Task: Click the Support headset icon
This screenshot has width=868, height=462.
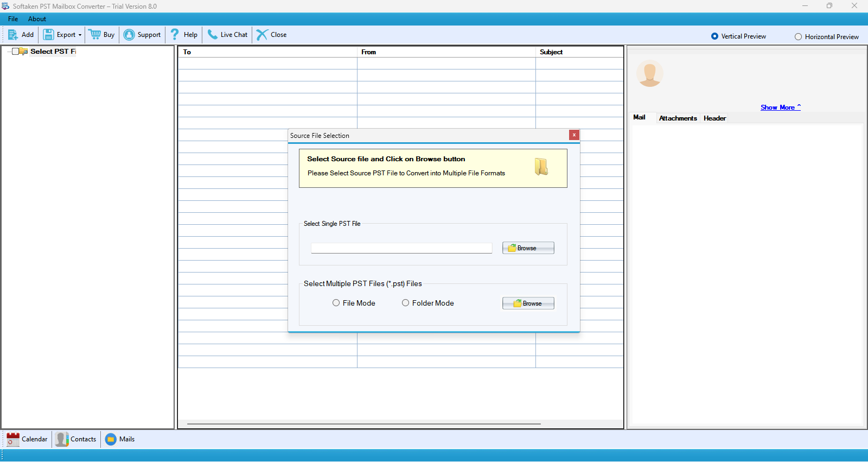Action: 129,35
